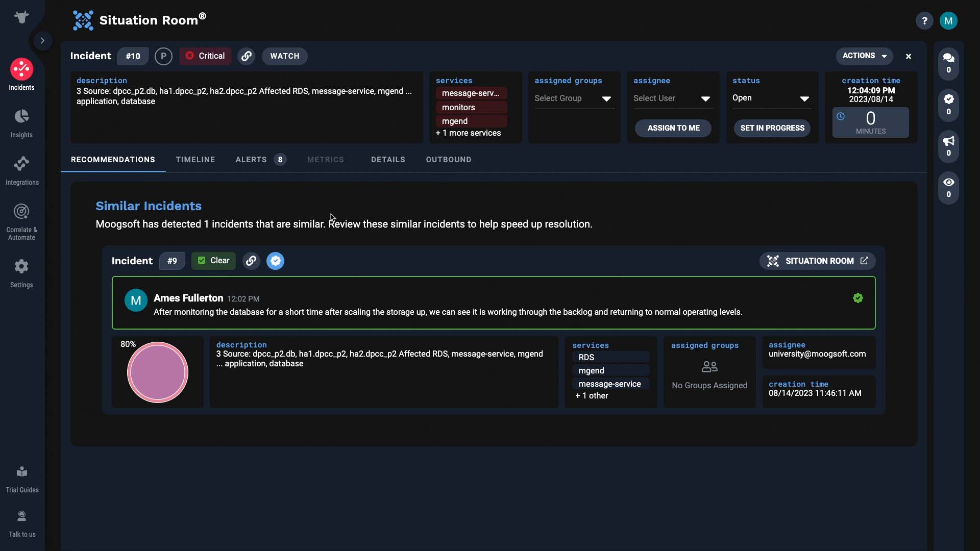Open the status dropdown showing Open
The height and width of the screenshot is (551, 980).
coord(772,98)
